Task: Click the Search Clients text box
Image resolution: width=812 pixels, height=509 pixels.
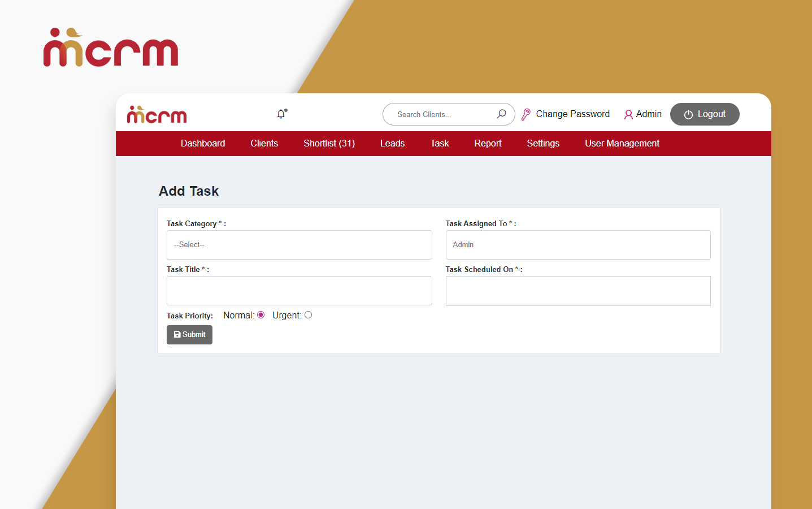Action: 441,114
